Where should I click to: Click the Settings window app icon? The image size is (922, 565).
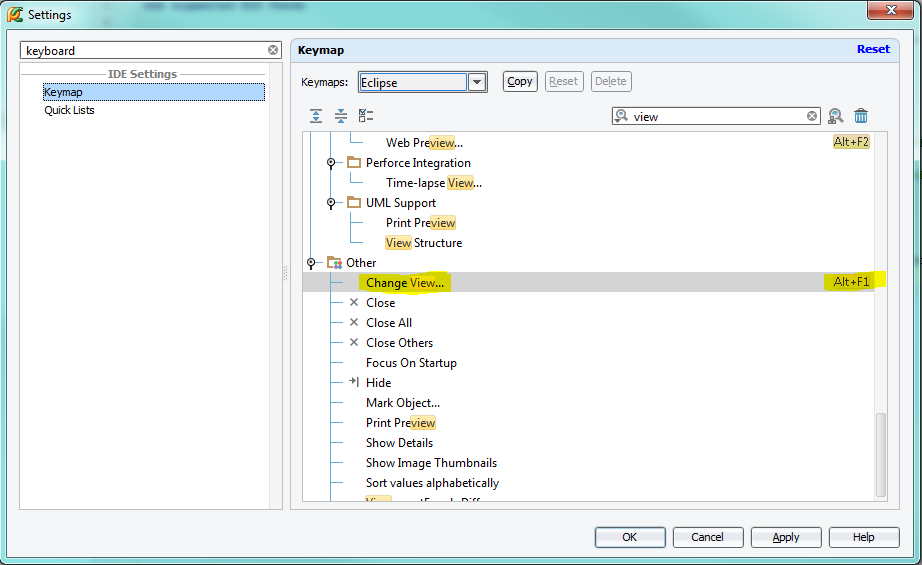(15, 14)
